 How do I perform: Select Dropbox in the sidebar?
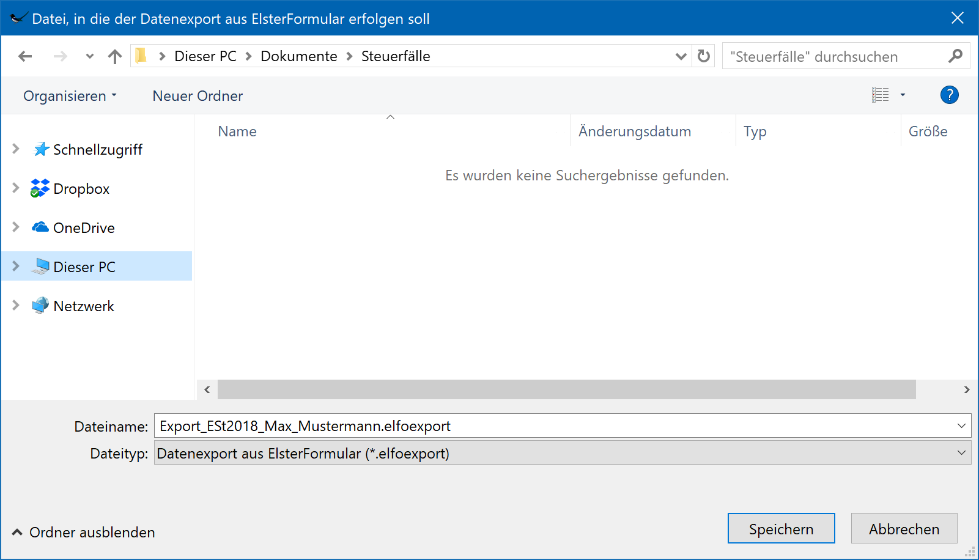(81, 189)
